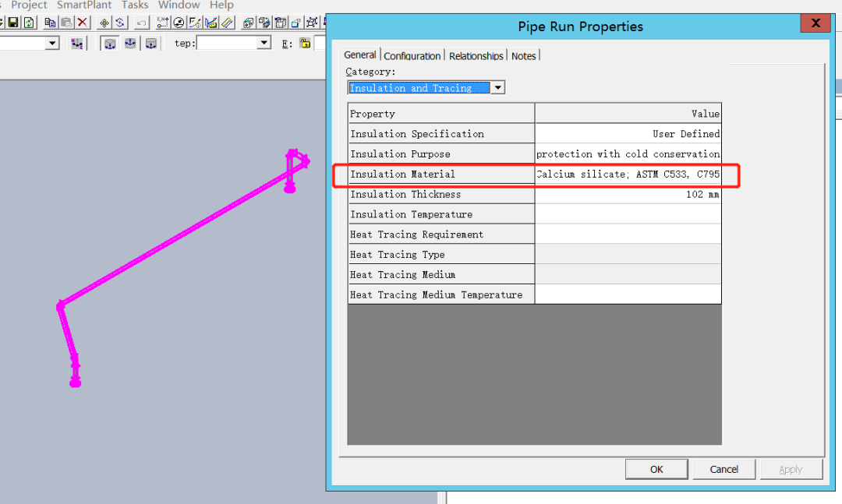Click the Heat Tracing Type value cell

click(628, 255)
